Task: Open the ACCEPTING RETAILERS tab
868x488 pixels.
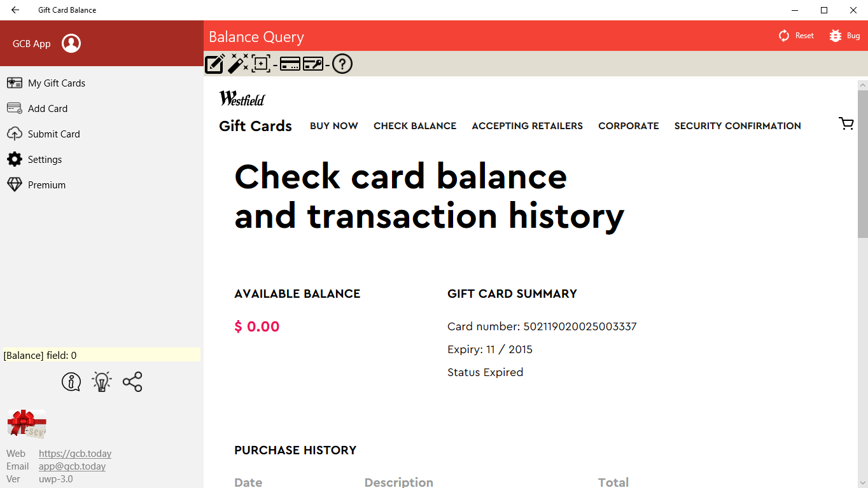Action: coord(527,126)
